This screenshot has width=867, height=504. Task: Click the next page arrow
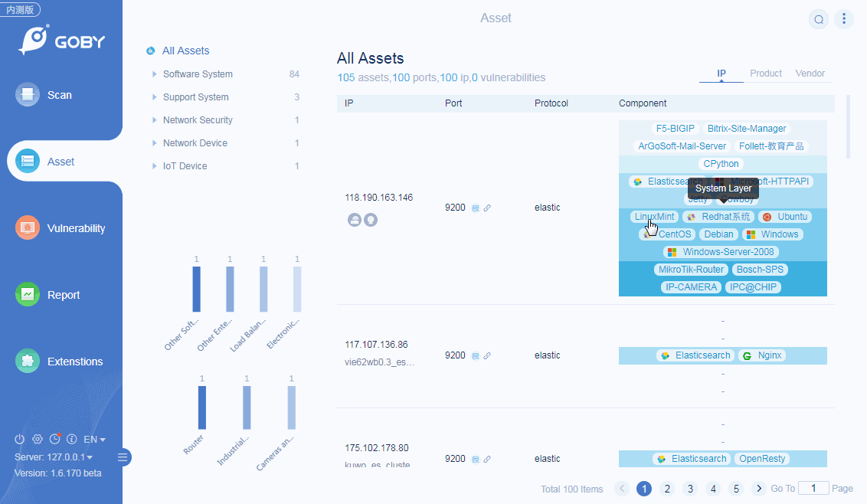tap(758, 489)
